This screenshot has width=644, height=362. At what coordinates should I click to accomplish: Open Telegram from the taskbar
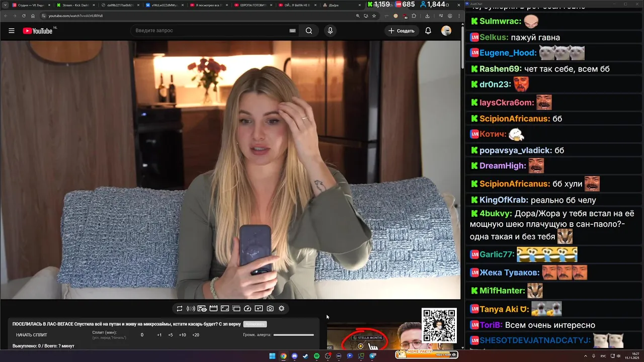pos(372,356)
